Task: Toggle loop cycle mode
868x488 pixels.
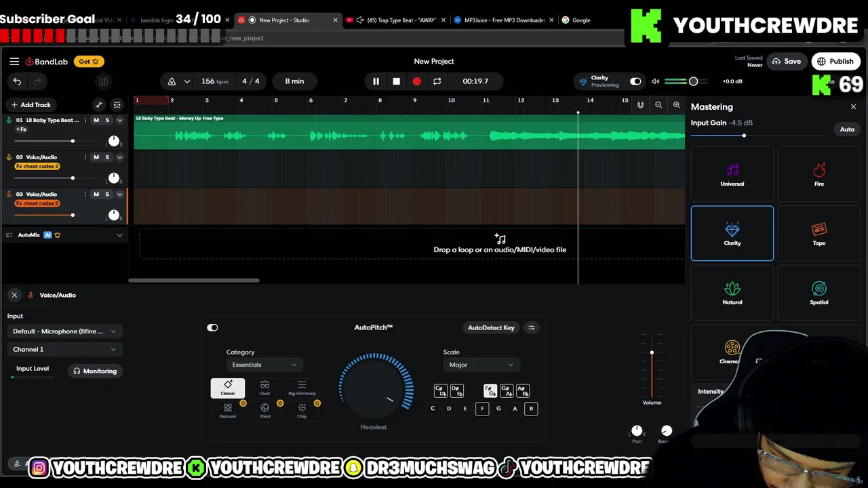Action: coord(437,81)
